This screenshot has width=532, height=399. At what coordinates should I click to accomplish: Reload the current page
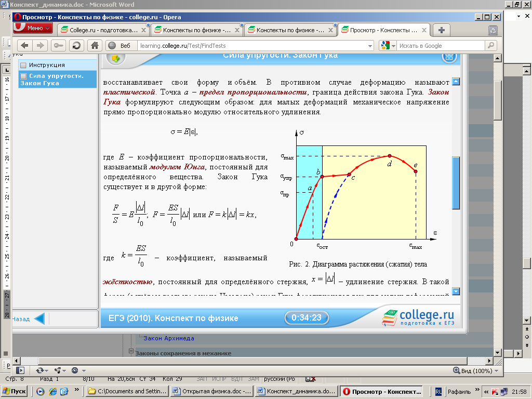[x=76, y=46]
